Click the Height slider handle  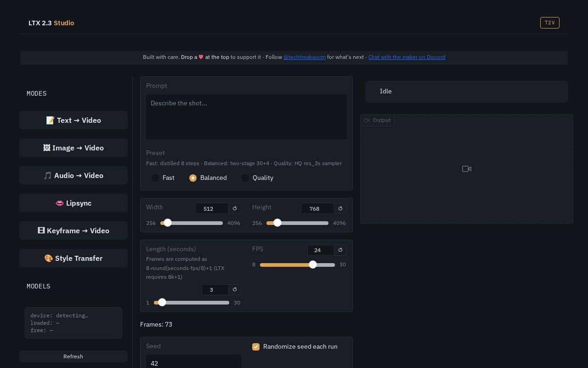click(277, 223)
